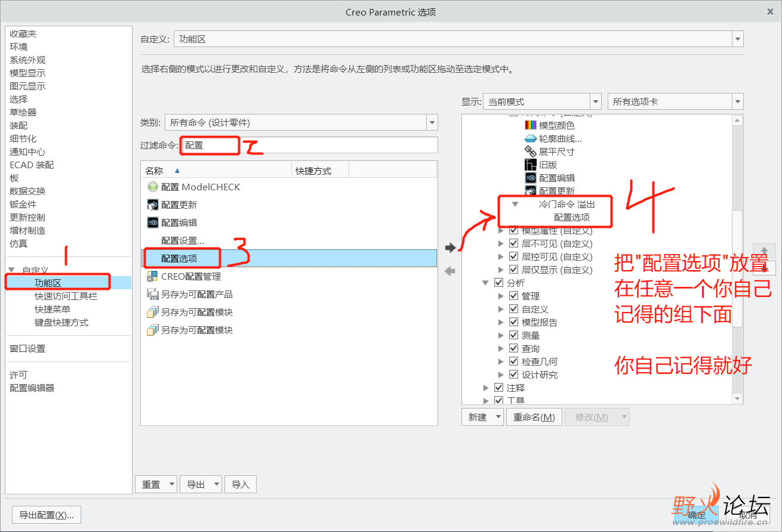Click the ribbon tree vertical scrollbar
The height and width of the screenshot is (532, 782).
pos(738,268)
